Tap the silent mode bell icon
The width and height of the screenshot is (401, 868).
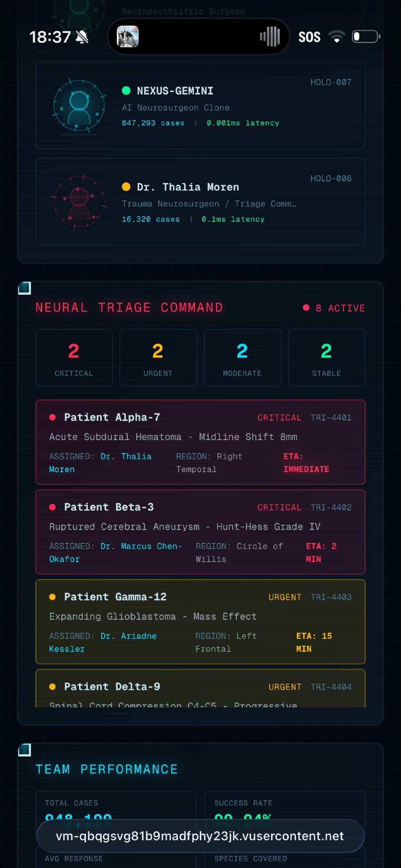82,37
